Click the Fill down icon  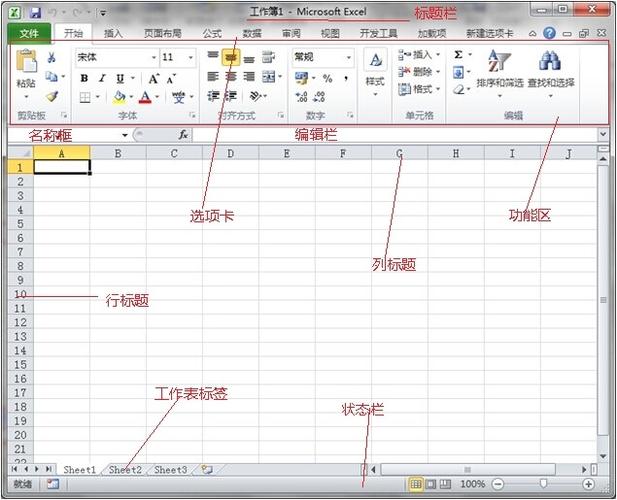point(458,72)
